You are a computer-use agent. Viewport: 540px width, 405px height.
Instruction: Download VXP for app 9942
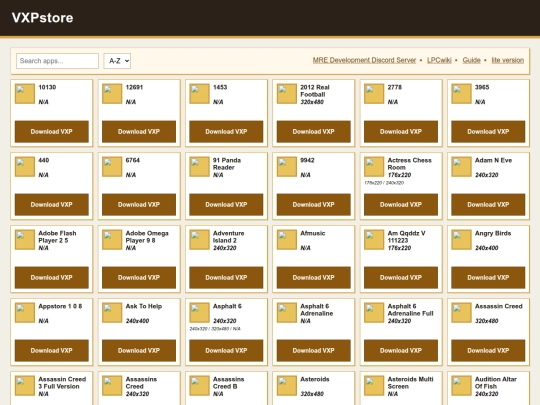pos(313,205)
